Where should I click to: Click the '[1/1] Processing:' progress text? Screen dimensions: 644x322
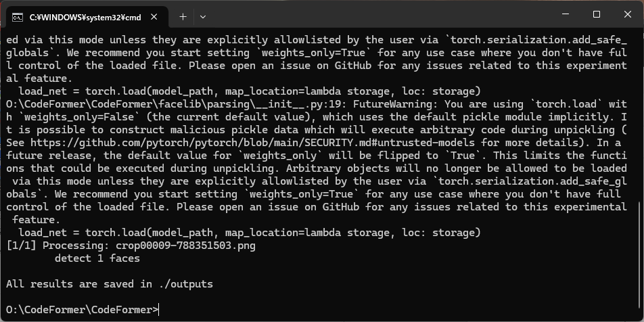tap(57, 246)
